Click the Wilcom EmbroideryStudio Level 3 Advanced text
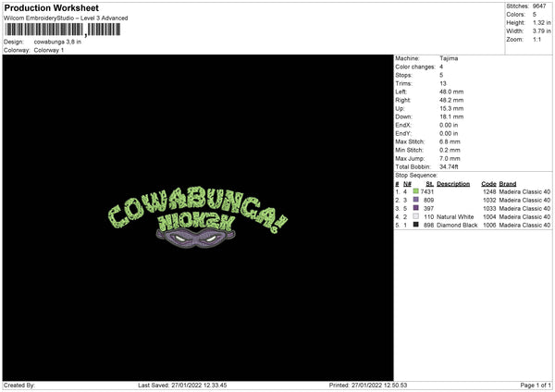Screen dimensions: 555x392 [x=66, y=18]
